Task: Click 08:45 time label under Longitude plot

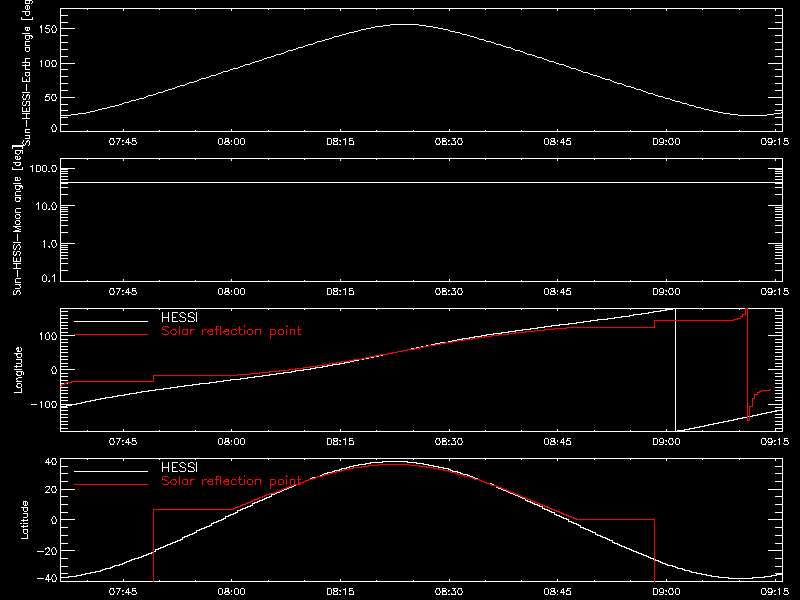Action: 558,442
